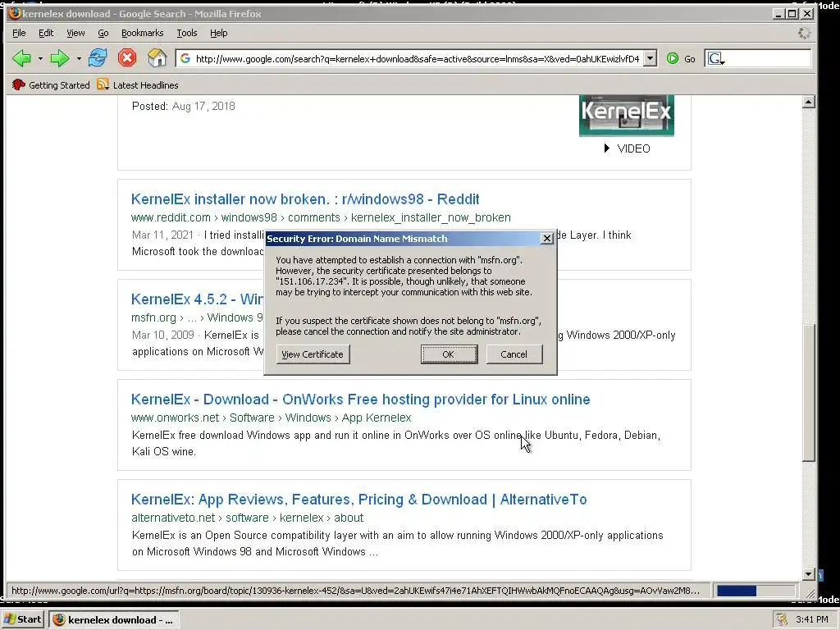Click the Google favicon in the address bar

coord(185,58)
